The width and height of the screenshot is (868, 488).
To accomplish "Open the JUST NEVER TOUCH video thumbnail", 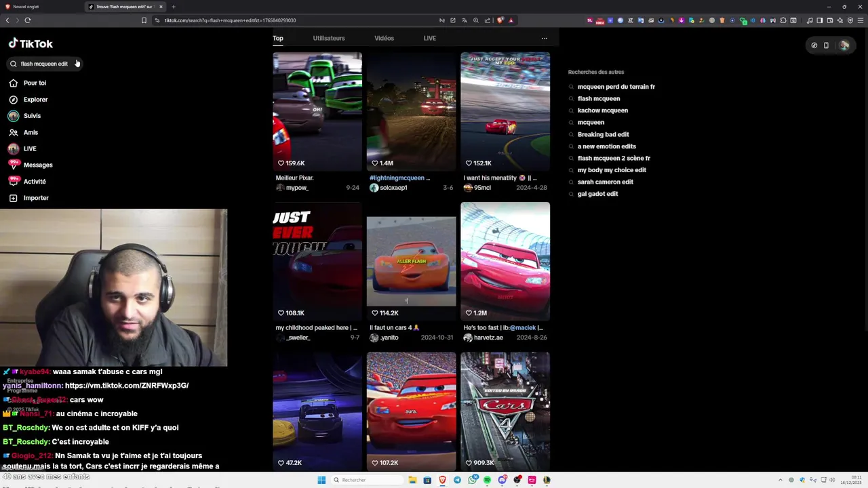I will coord(317,261).
